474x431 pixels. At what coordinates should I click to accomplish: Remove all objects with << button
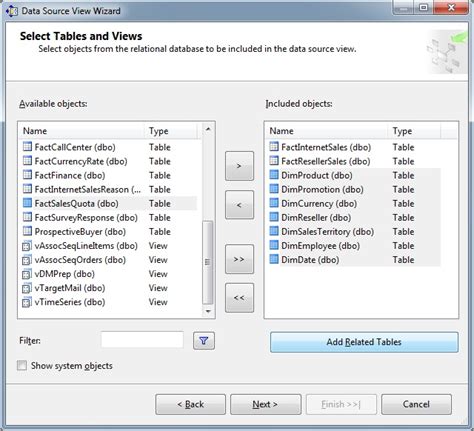click(239, 298)
